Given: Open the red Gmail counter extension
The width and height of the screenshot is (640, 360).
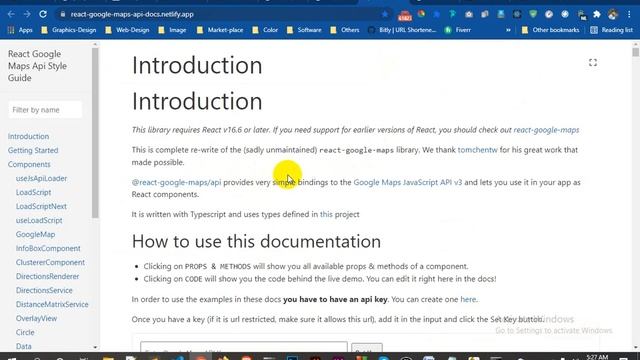Looking at the screenshot, I should (x=404, y=15).
